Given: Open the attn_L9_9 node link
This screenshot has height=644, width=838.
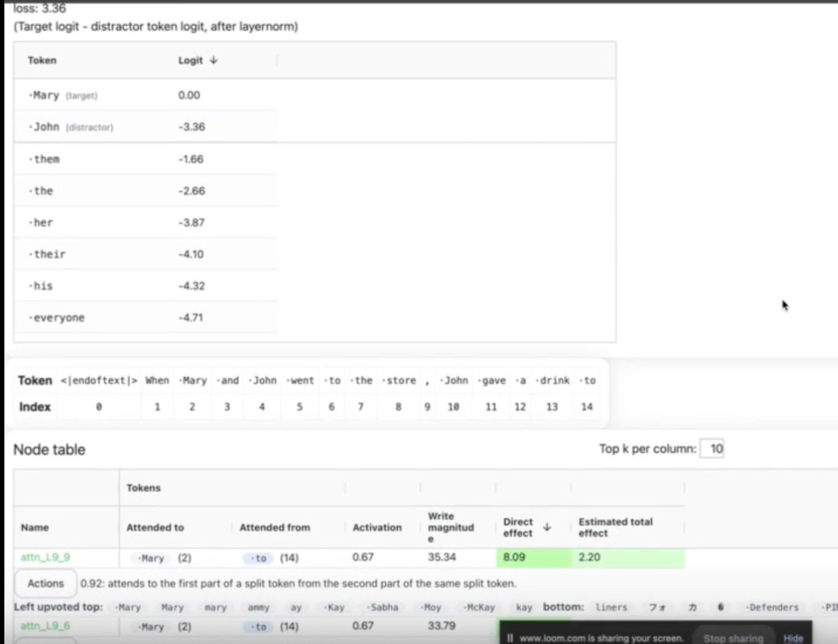Looking at the screenshot, I should [x=45, y=557].
